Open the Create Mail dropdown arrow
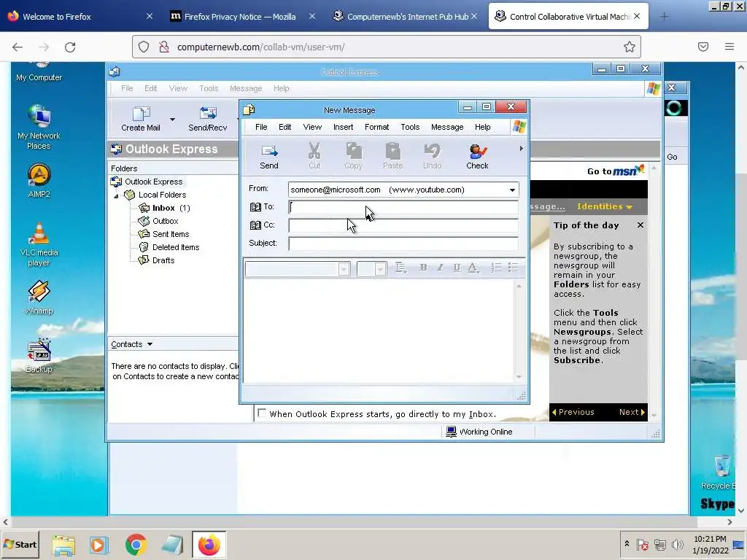 click(x=172, y=119)
